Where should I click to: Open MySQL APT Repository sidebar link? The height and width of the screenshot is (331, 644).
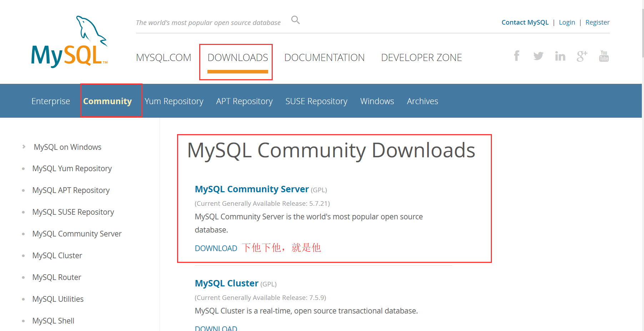coord(71,190)
